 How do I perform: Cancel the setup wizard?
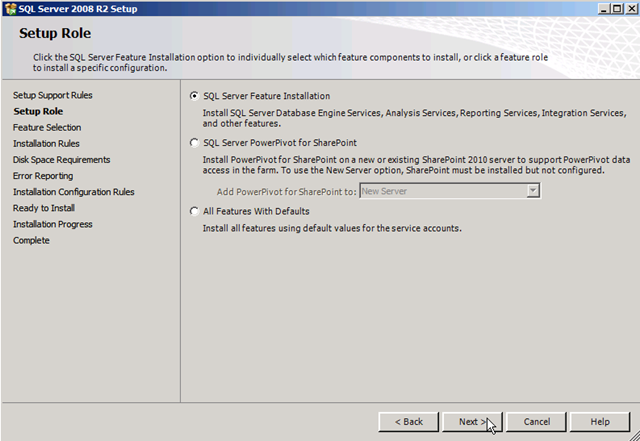(537, 421)
